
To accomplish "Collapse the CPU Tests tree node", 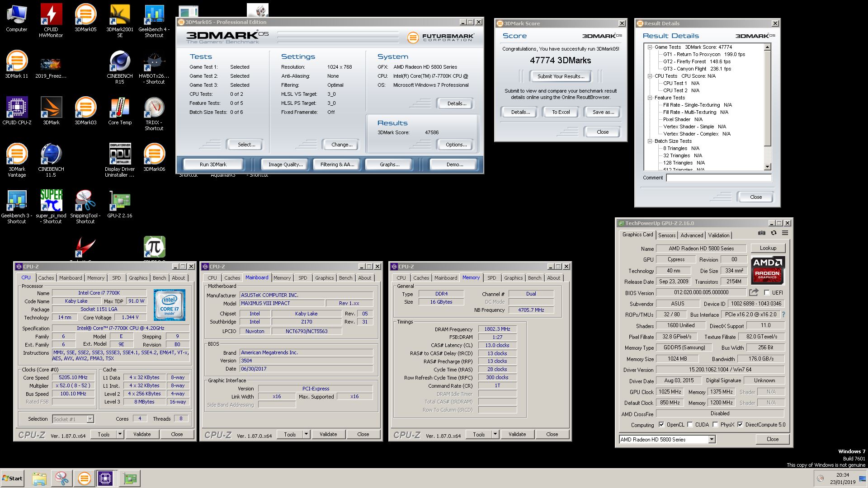I will (x=650, y=76).
